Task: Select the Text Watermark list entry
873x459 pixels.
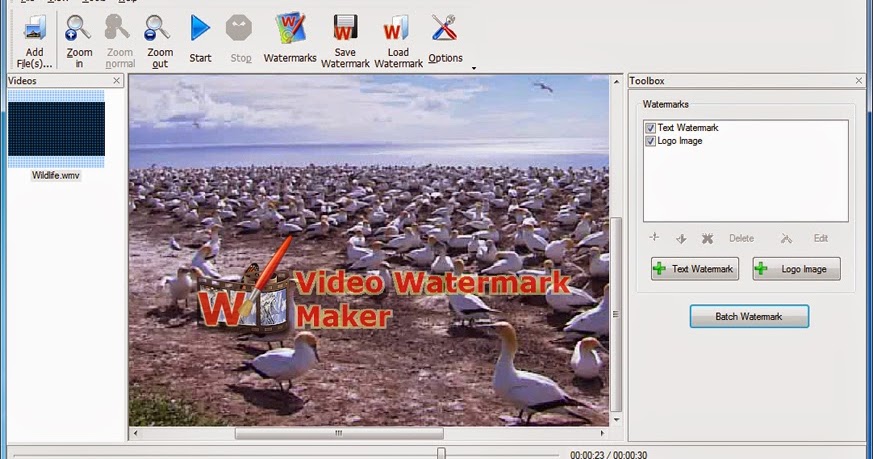Action: (x=688, y=128)
